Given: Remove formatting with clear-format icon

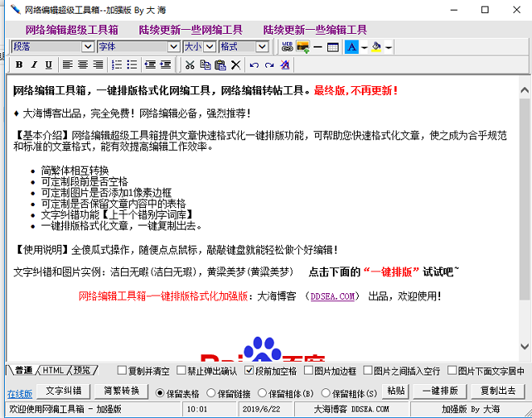Looking at the screenshot, I should tap(285, 64).
